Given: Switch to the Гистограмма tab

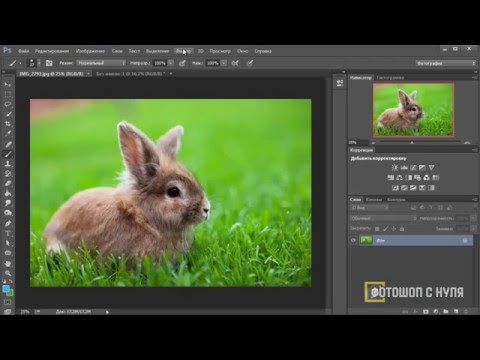Looking at the screenshot, I should tap(390, 78).
